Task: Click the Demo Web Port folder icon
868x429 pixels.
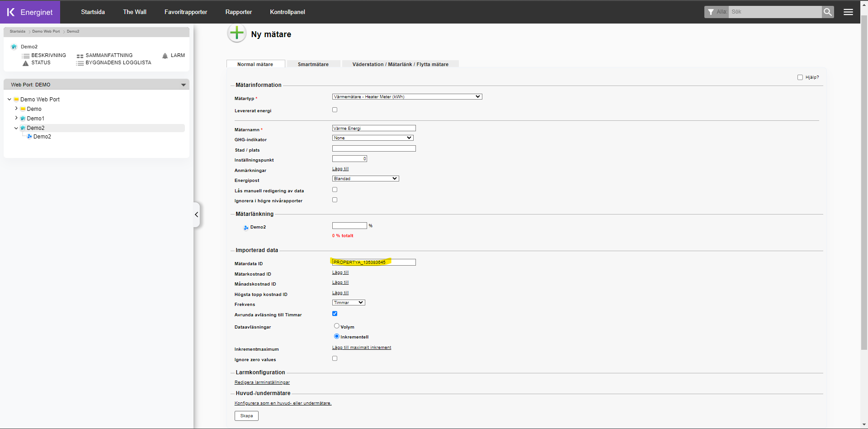Action: pyautogui.click(x=16, y=100)
